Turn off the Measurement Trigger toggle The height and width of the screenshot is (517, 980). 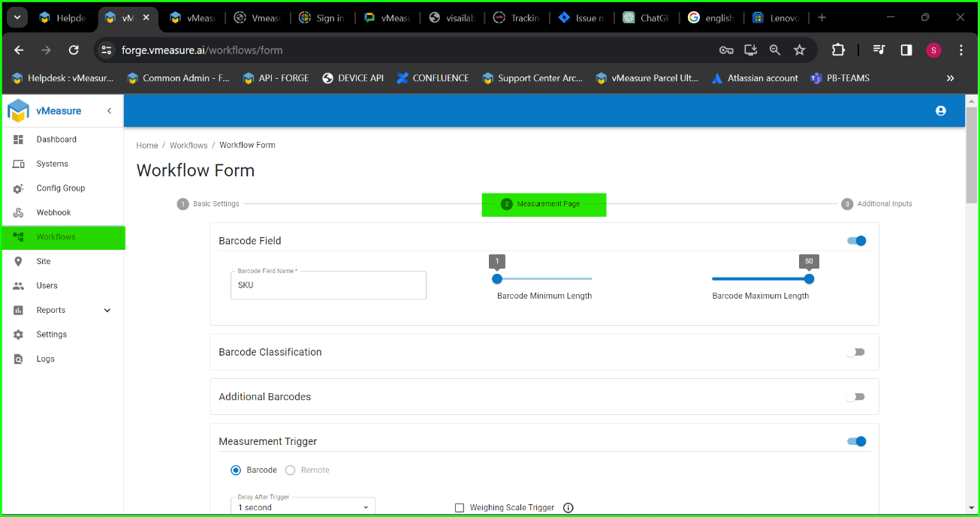(857, 441)
